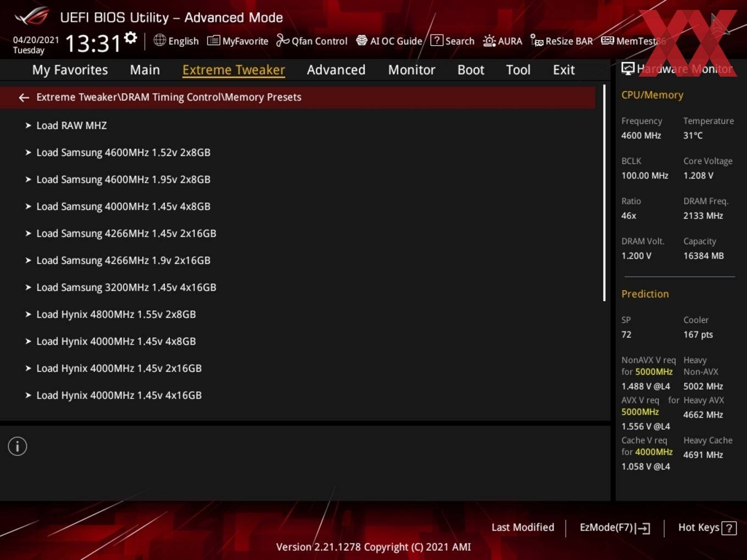Image resolution: width=747 pixels, height=560 pixels.
Task: Open settings gear next to the clock
Action: pyautogui.click(x=131, y=38)
